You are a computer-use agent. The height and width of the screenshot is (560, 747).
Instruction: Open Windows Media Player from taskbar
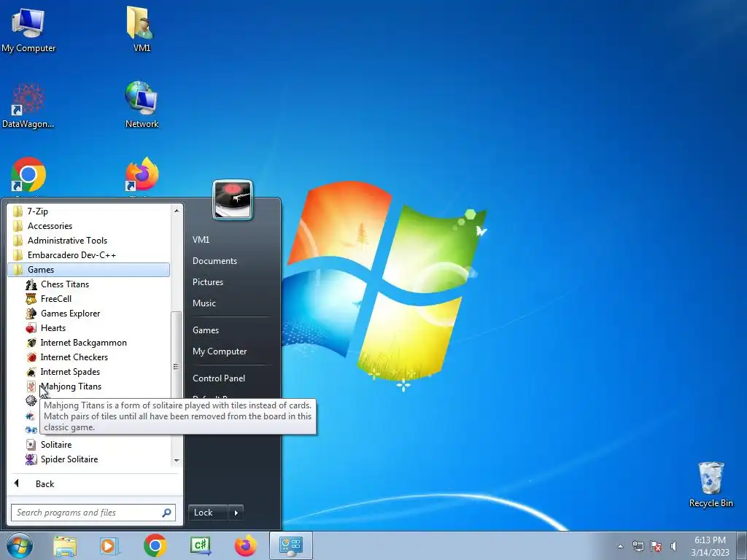109,545
